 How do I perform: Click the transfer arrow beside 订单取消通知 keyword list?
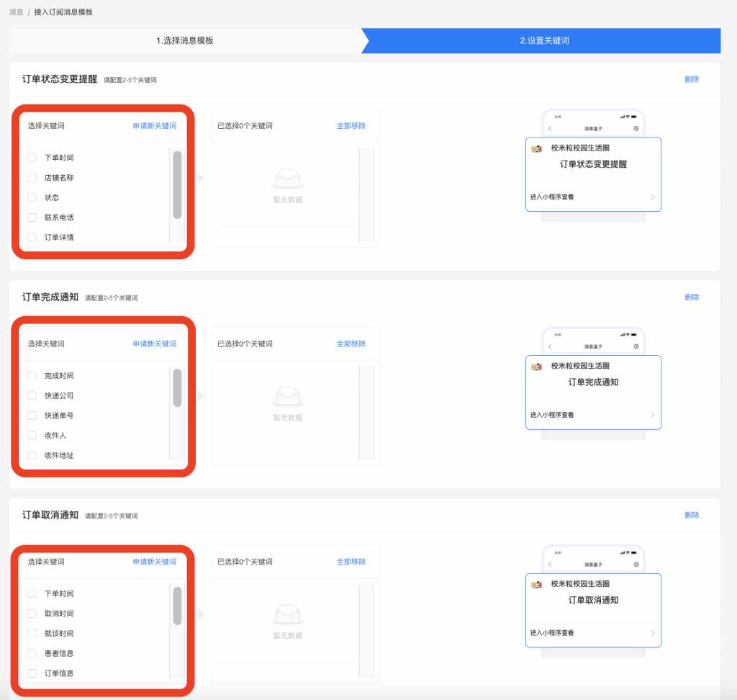pos(201,614)
